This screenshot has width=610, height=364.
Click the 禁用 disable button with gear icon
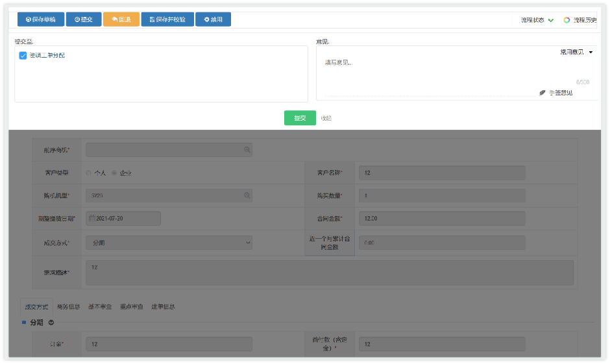[x=213, y=19]
